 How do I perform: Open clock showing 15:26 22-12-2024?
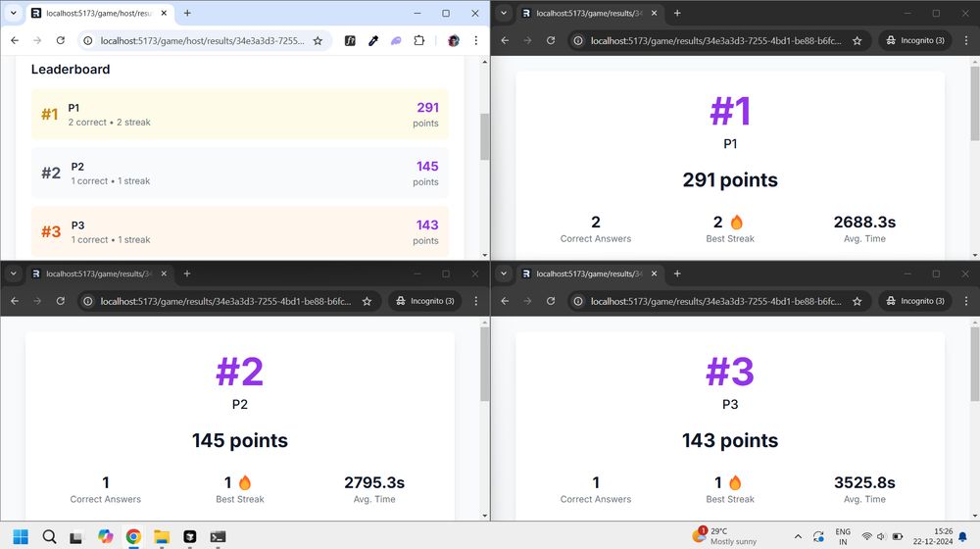933,536
